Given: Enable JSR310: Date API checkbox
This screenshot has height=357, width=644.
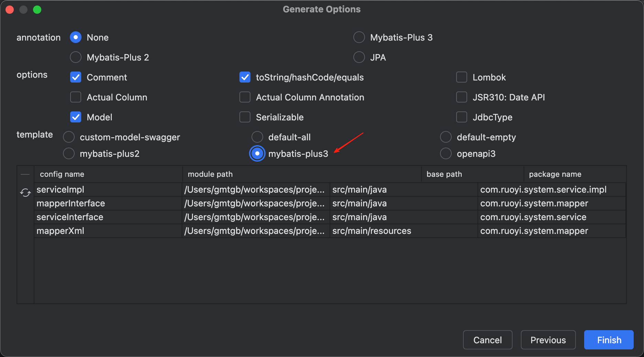Looking at the screenshot, I should pyautogui.click(x=461, y=97).
